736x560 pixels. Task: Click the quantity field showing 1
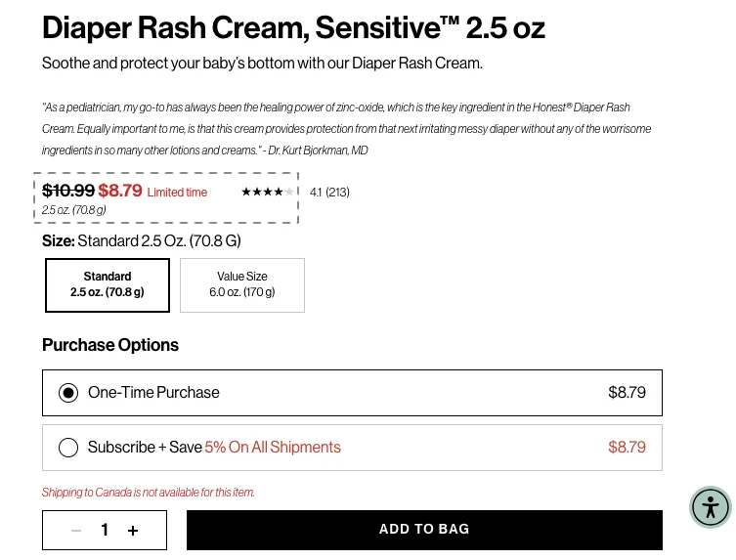pos(105,531)
